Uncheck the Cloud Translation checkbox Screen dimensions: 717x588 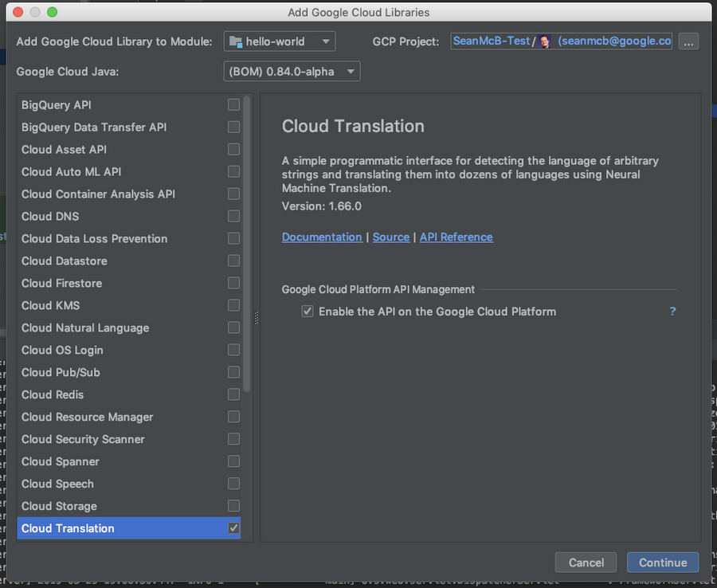[233, 528]
